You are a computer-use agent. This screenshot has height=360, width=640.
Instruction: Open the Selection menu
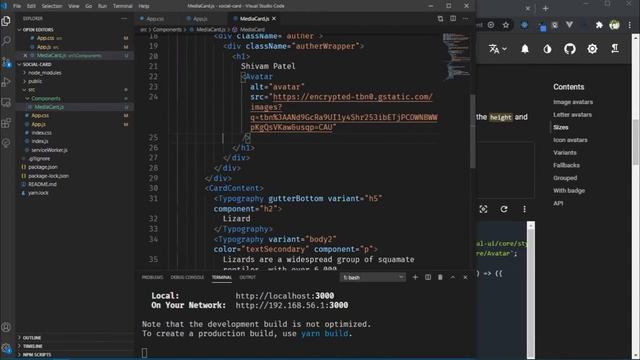click(52, 6)
